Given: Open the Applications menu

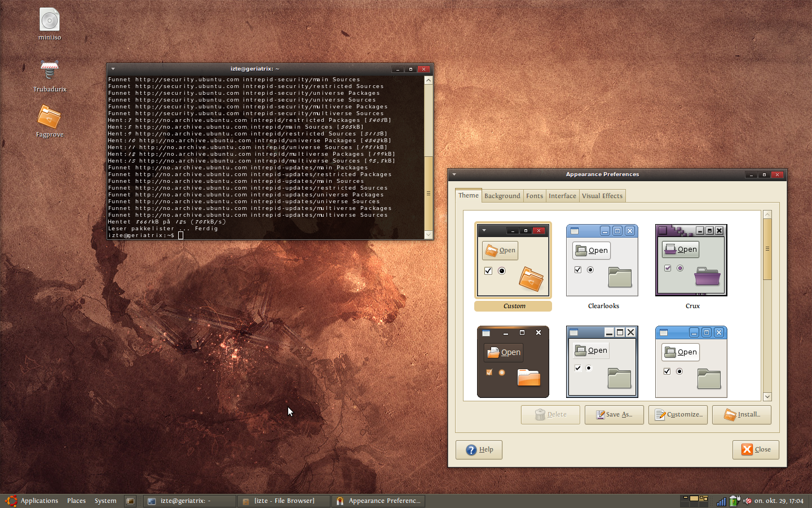Looking at the screenshot, I should [x=39, y=501].
